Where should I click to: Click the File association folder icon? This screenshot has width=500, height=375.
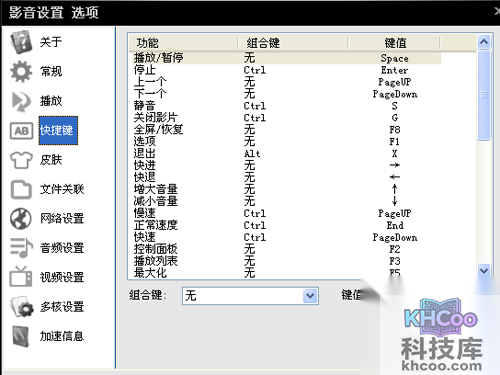[21, 189]
